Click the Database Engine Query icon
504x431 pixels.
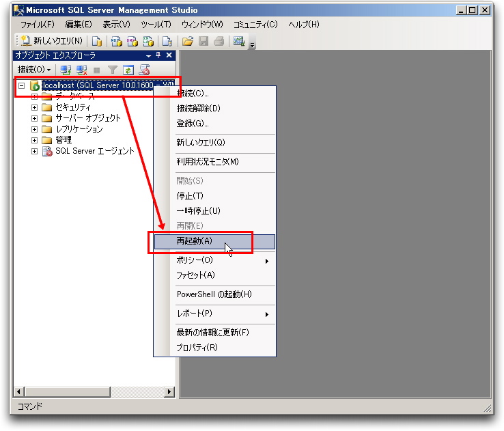97,41
